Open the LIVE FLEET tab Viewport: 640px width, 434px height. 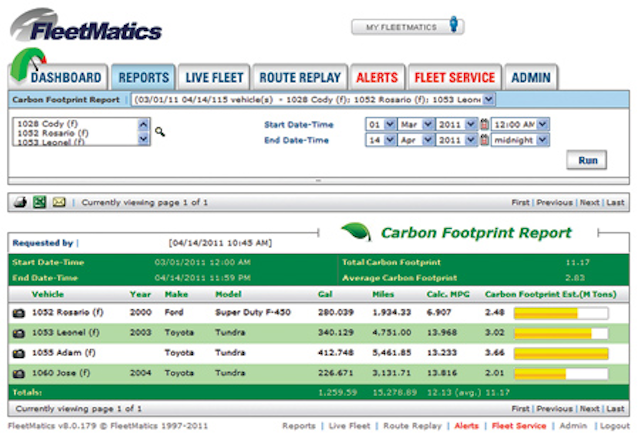(x=214, y=77)
